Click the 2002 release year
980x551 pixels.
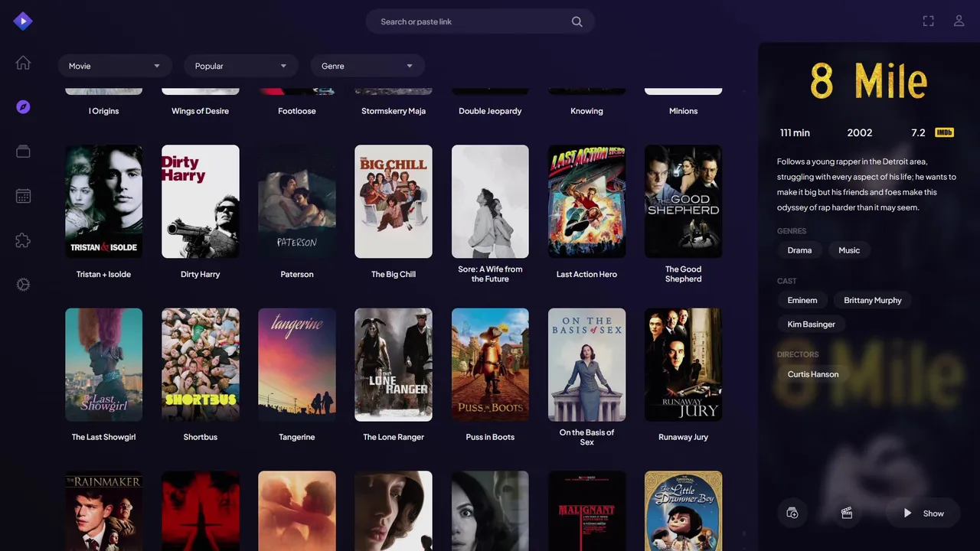coord(860,132)
